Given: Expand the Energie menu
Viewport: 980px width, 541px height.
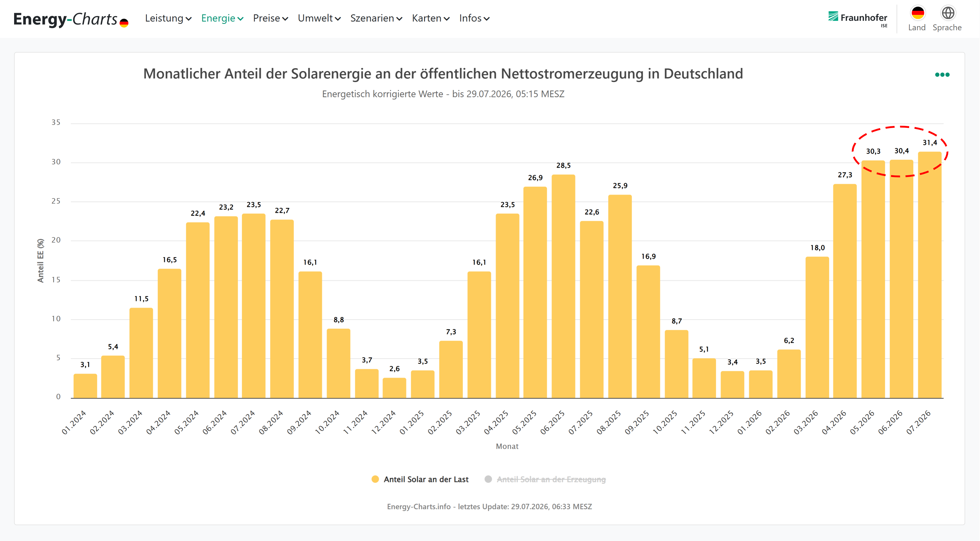Looking at the screenshot, I should [x=222, y=18].
